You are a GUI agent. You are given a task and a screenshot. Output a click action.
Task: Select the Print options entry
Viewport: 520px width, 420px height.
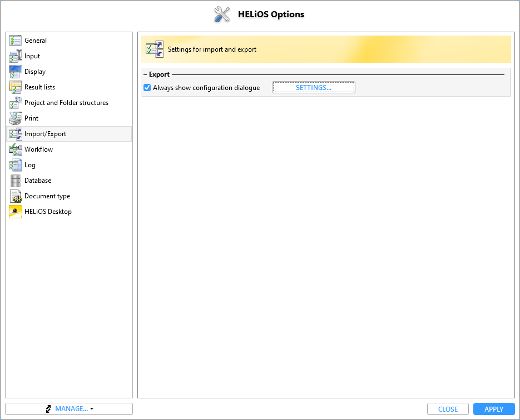tap(32, 118)
